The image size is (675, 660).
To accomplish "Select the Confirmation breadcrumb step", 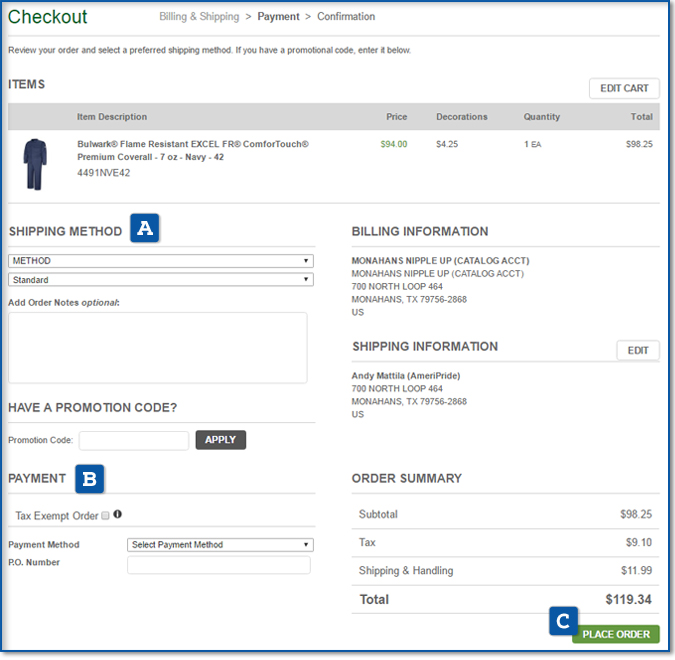I will coord(346,17).
